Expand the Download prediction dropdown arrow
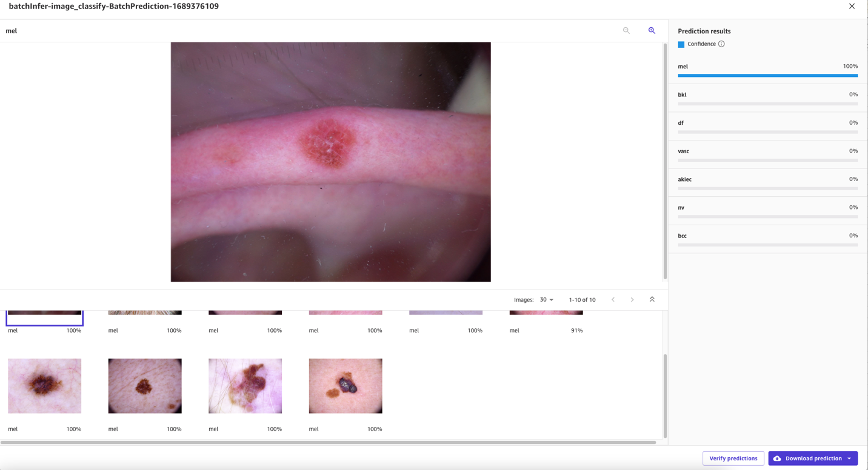The height and width of the screenshot is (470, 868). point(849,458)
